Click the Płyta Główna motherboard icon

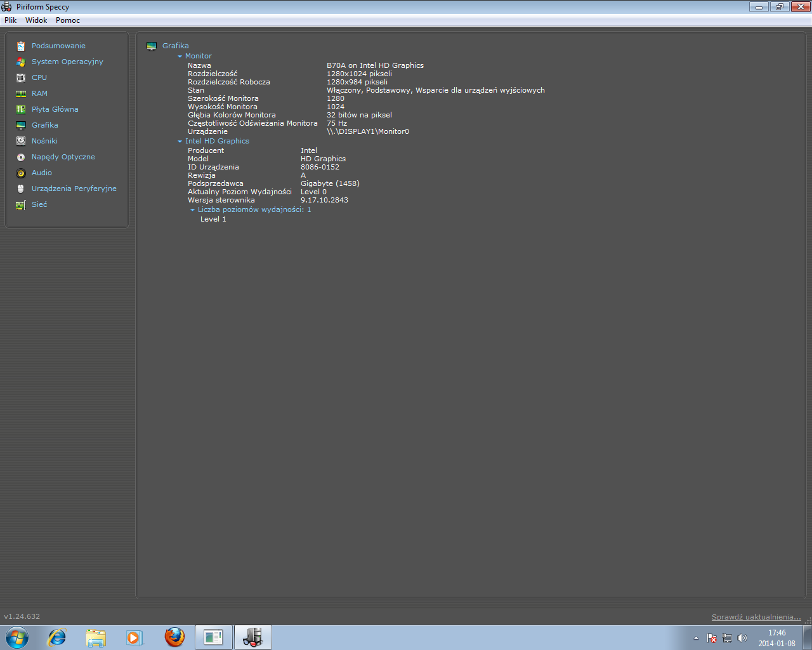[x=21, y=109]
